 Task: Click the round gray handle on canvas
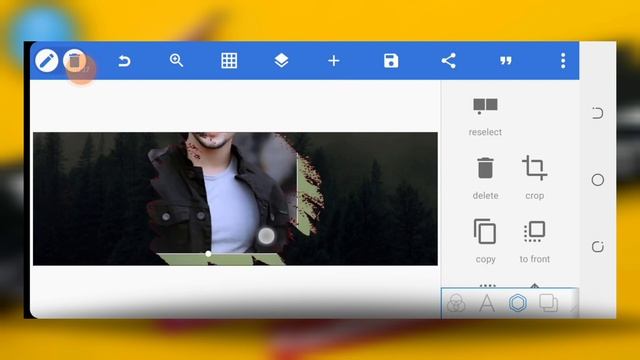click(266, 236)
